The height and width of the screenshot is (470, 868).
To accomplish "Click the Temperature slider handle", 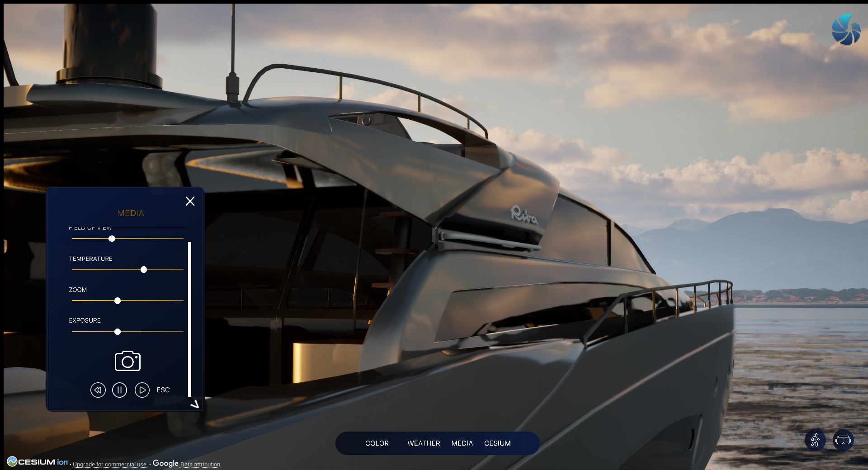I will pyautogui.click(x=144, y=270).
